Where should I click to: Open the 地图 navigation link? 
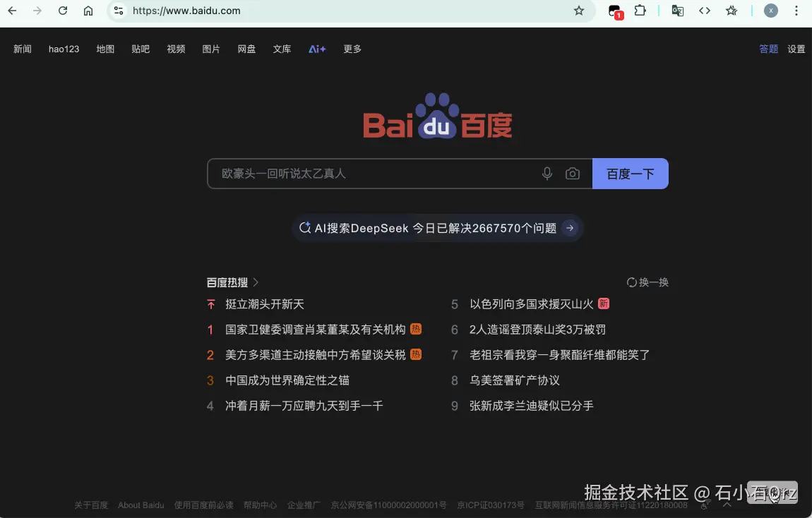click(105, 49)
